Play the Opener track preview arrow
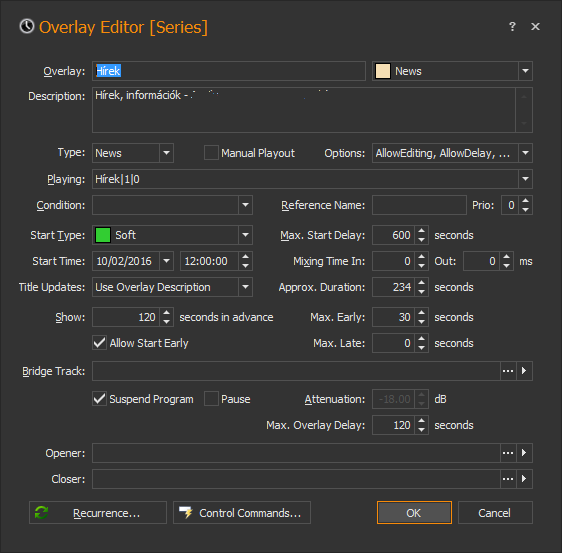 (x=524, y=453)
